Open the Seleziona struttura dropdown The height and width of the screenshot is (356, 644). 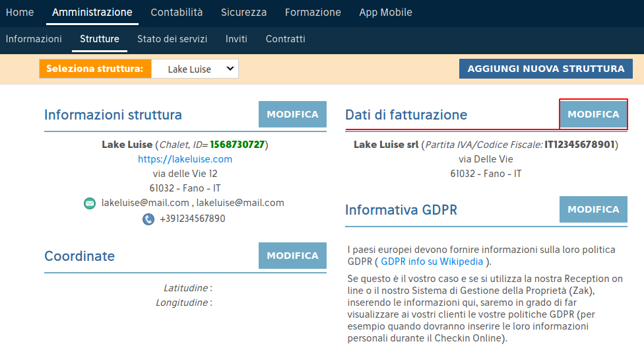(x=195, y=69)
